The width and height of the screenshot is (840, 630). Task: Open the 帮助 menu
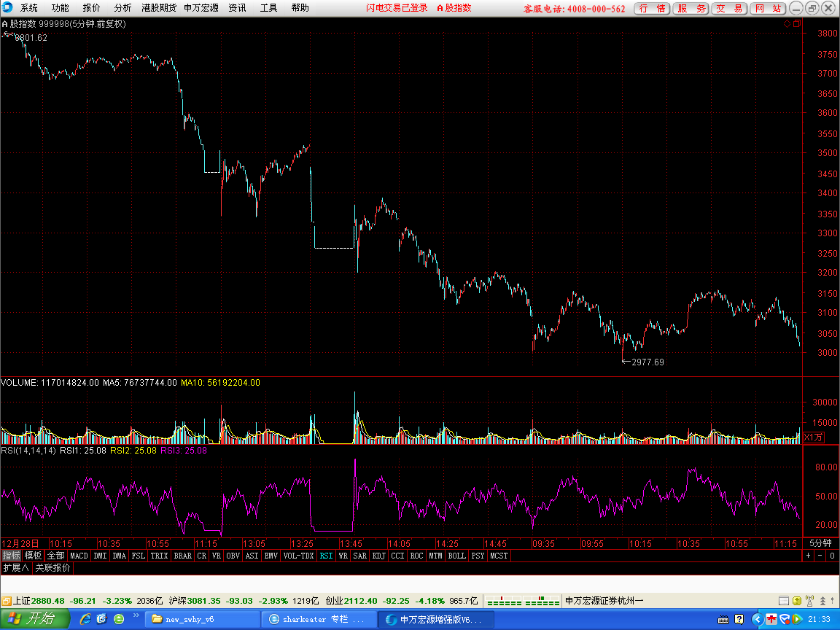tap(300, 7)
